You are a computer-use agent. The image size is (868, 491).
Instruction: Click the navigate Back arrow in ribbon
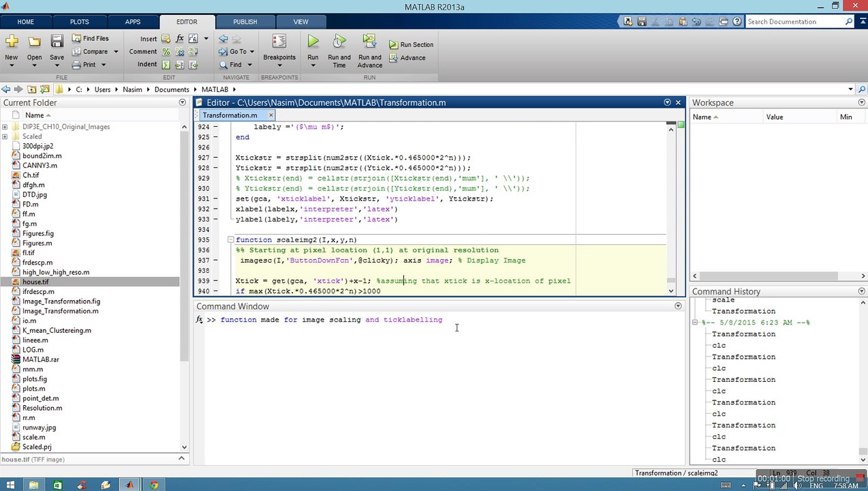[x=223, y=39]
